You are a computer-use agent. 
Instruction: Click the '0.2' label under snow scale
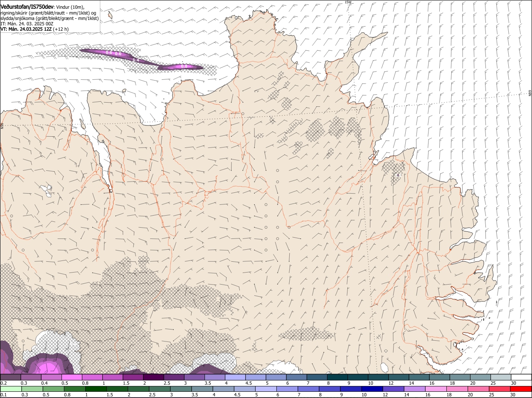pos(3,383)
